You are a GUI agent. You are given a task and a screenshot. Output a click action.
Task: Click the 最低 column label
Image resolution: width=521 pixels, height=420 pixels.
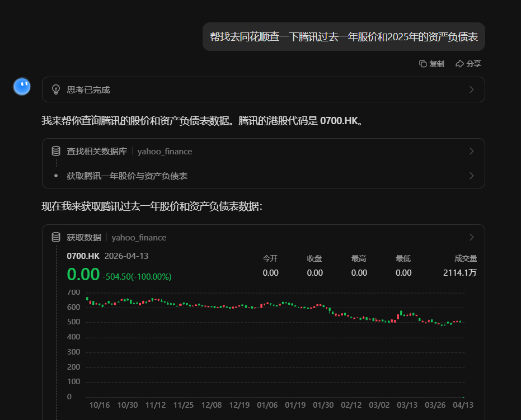pyautogui.click(x=403, y=258)
